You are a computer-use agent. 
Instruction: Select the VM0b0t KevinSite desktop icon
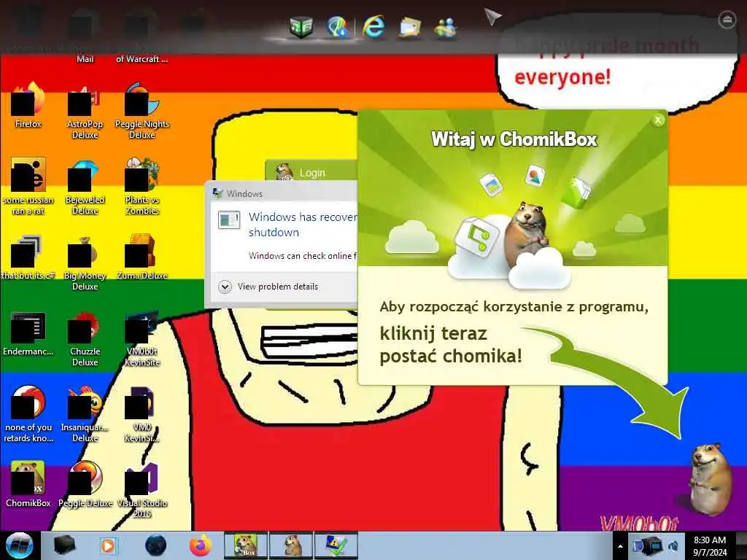tap(142, 339)
